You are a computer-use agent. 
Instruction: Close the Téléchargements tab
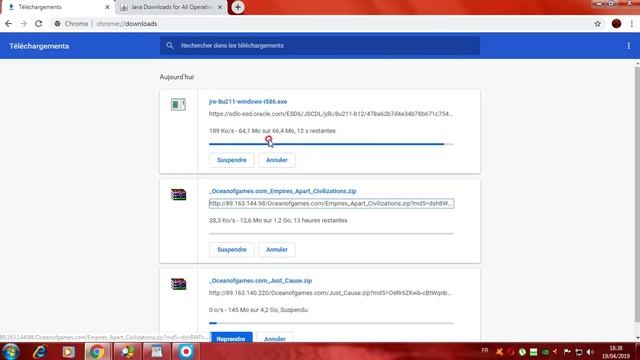[107, 7]
